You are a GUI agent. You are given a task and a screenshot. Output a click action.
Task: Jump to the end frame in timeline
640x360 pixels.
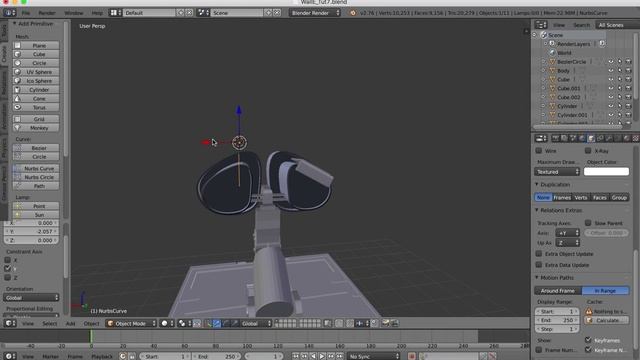[x=340, y=356]
